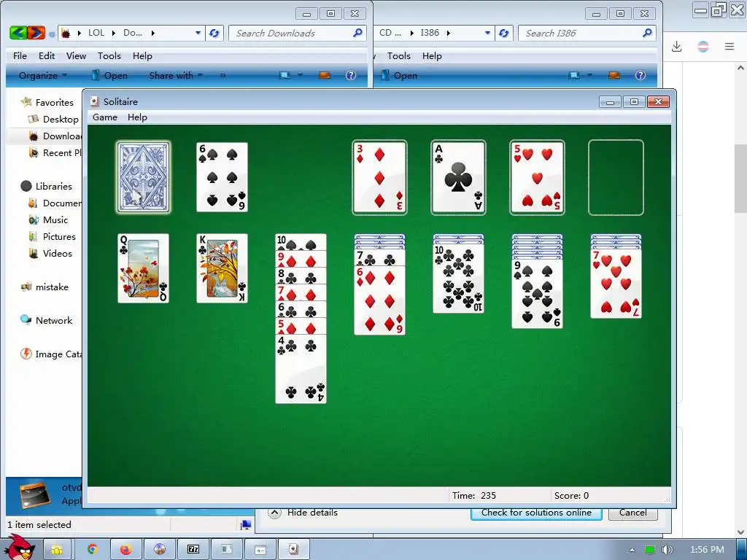Click Open button in I386 toolbar
Image resolution: width=747 pixels, height=560 pixels.
(x=399, y=75)
